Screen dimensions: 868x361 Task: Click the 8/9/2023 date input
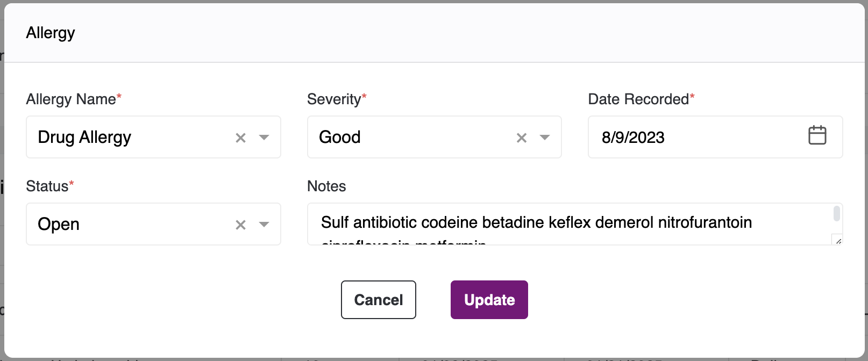pos(633,138)
